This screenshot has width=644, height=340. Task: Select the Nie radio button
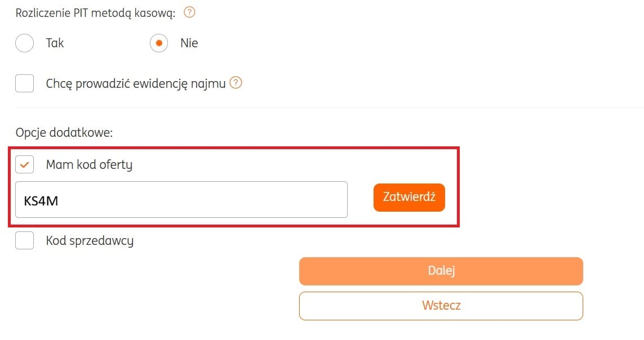159,43
